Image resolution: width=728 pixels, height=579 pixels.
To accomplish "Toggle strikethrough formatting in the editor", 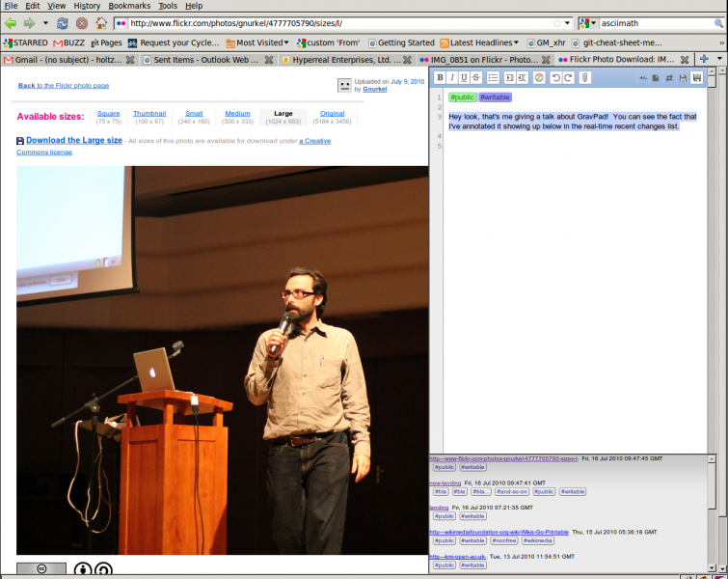I will point(476,77).
